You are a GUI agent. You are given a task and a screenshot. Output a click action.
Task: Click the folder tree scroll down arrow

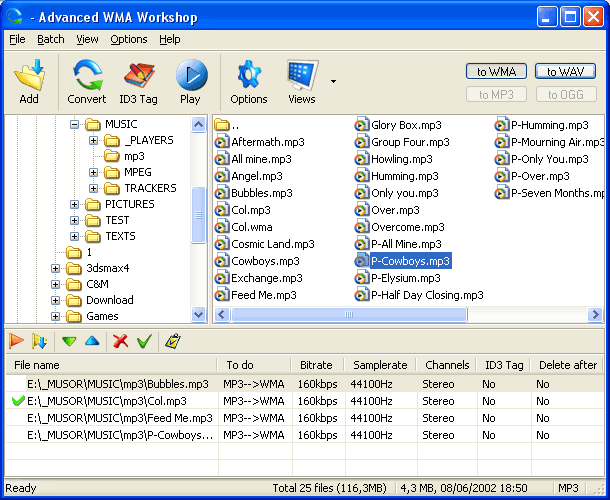pyautogui.click(x=198, y=314)
